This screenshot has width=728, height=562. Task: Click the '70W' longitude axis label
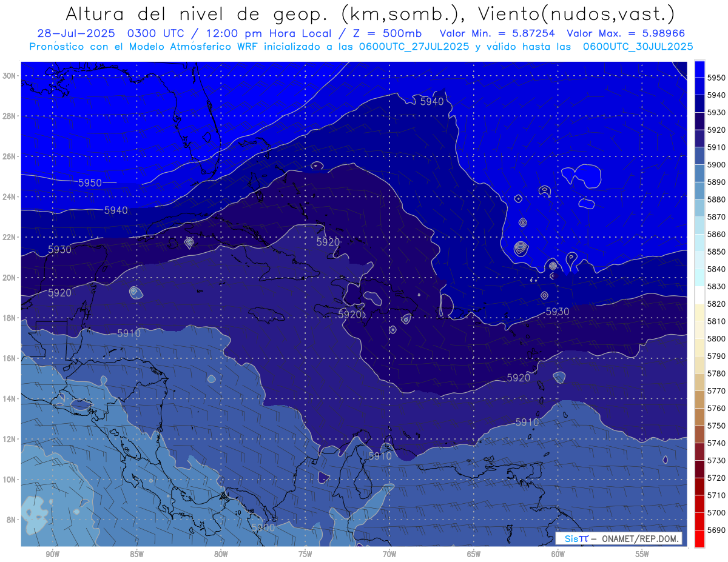pos(389,554)
